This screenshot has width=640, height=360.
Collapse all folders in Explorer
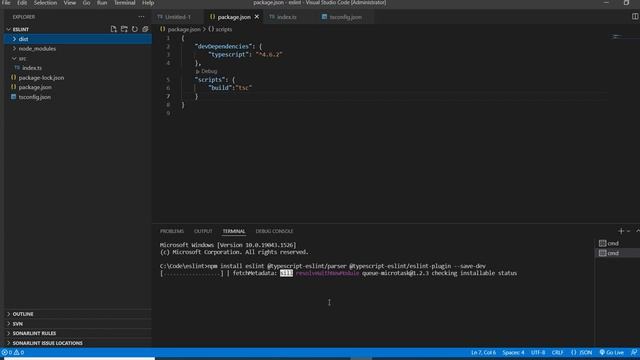tap(145, 29)
